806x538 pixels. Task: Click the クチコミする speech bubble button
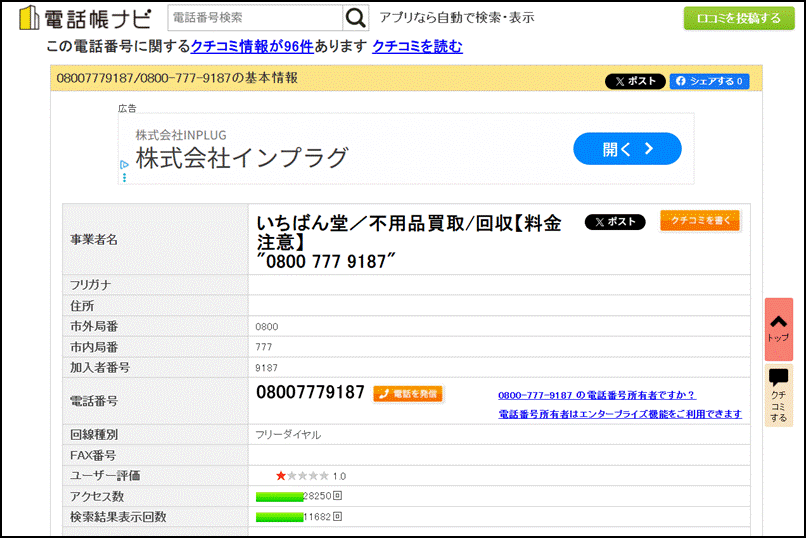(x=778, y=395)
